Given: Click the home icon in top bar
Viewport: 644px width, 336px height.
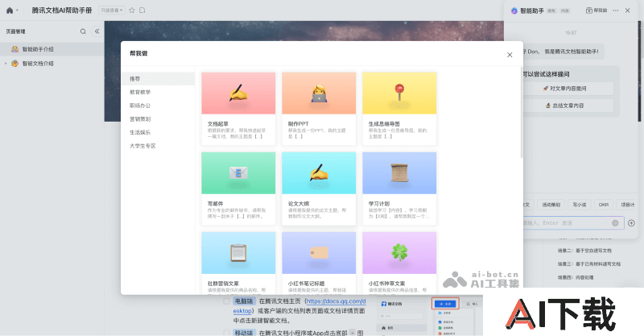Looking at the screenshot, I should click(8, 10).
